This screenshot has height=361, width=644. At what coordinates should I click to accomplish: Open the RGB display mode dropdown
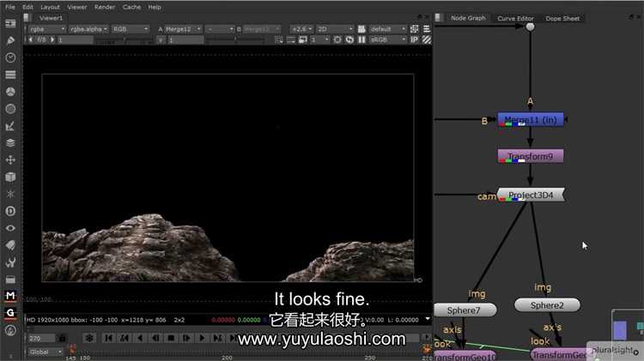click(131, 29)
